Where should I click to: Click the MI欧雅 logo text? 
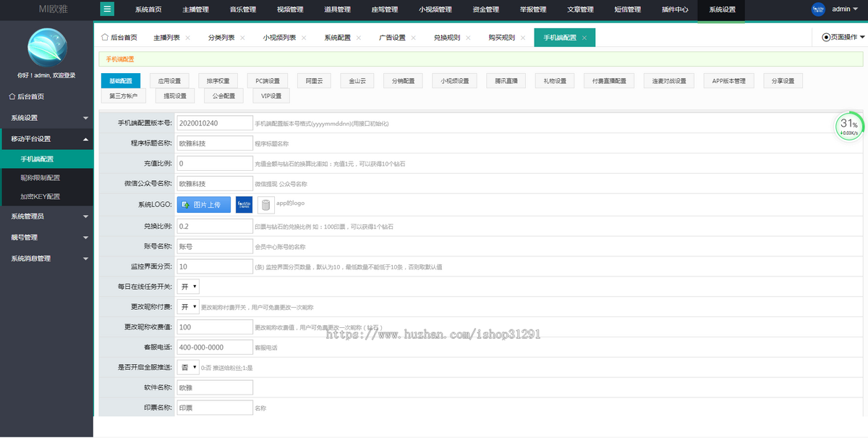(x=53, y=9)
